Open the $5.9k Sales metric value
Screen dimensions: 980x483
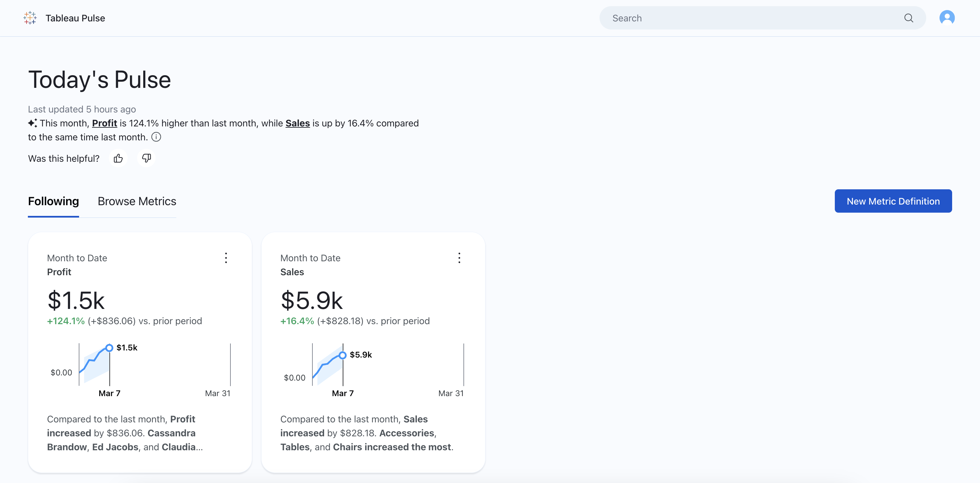click(311, 301)
